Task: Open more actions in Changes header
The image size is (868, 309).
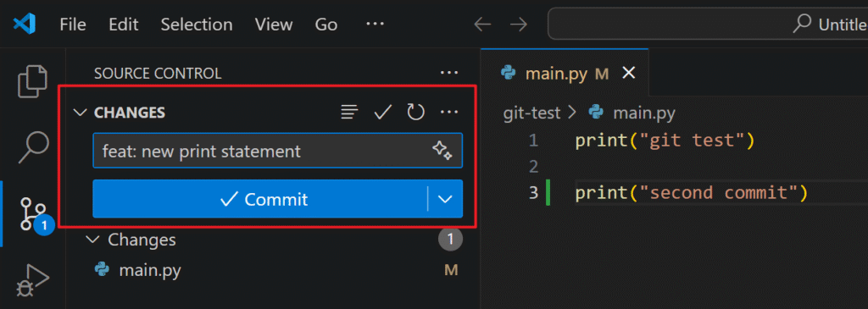Action: 449,113
